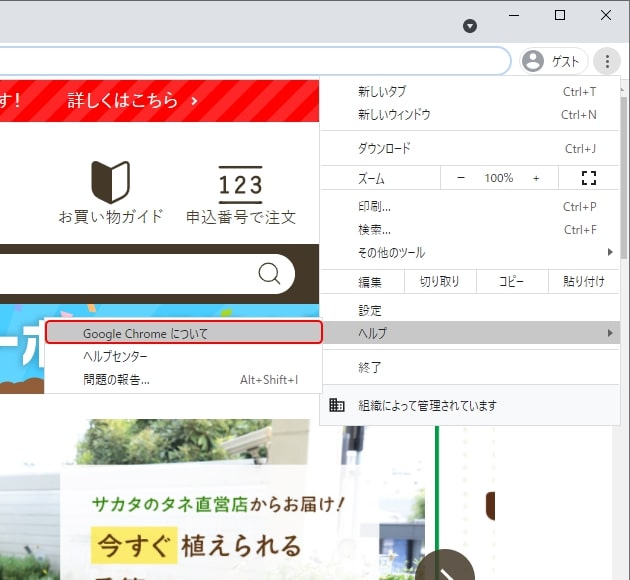Click the 123 order number icon
The height and width of the screenshot is (580, 630).
pyautogui.click(x=240, y=185)
